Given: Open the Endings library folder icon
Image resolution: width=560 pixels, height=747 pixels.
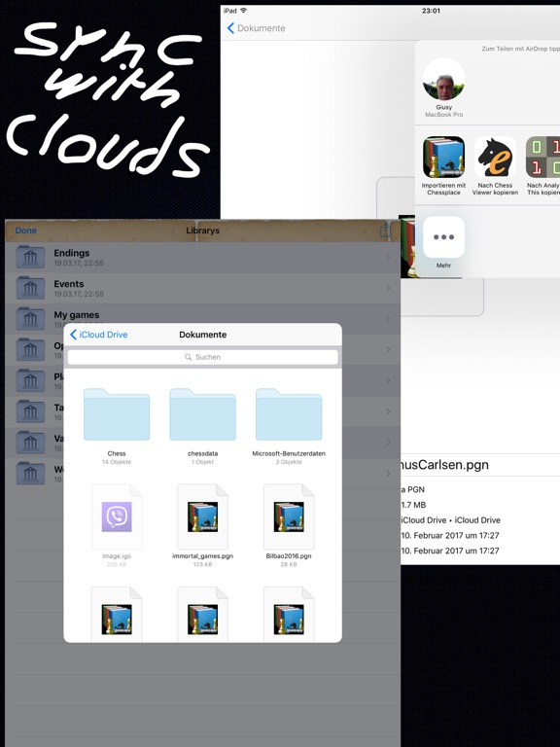Looking at the screenshot, I should point(30,257).
